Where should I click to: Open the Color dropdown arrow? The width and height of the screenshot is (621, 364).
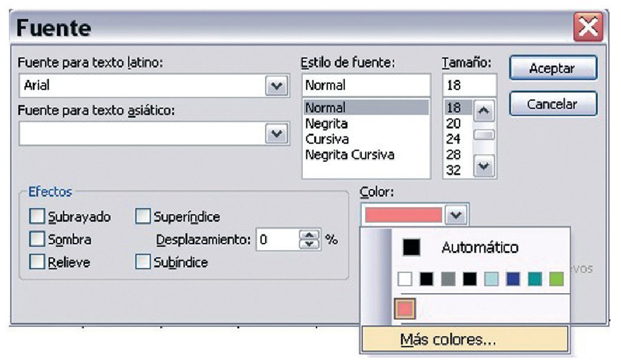(x=457, y=214)
